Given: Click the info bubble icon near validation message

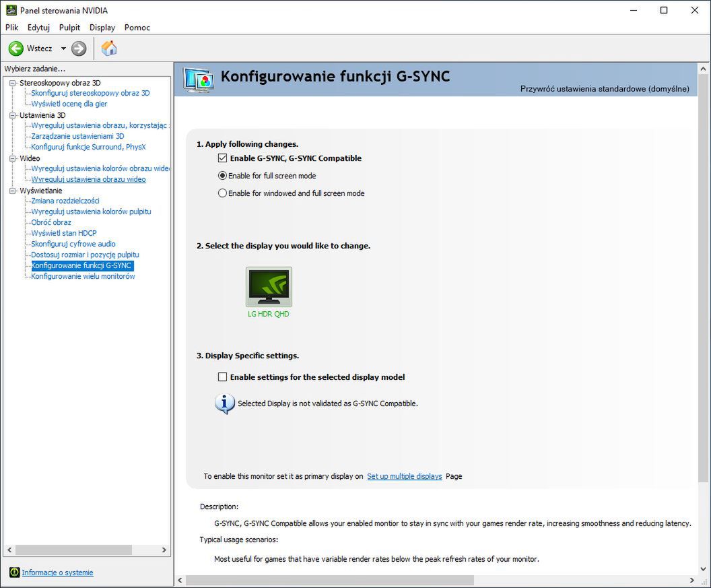Looking at the screenshot, I should click(x=224, y=403).
